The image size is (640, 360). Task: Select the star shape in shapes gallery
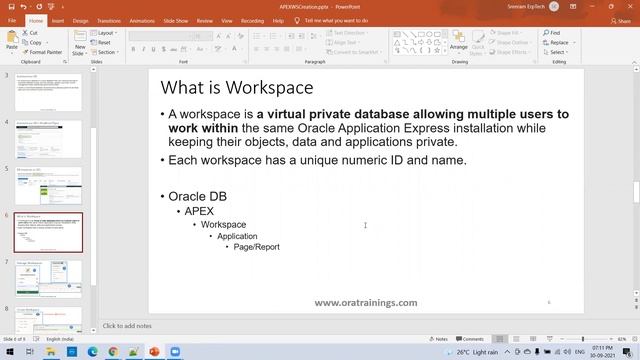[x=437, y=51]
